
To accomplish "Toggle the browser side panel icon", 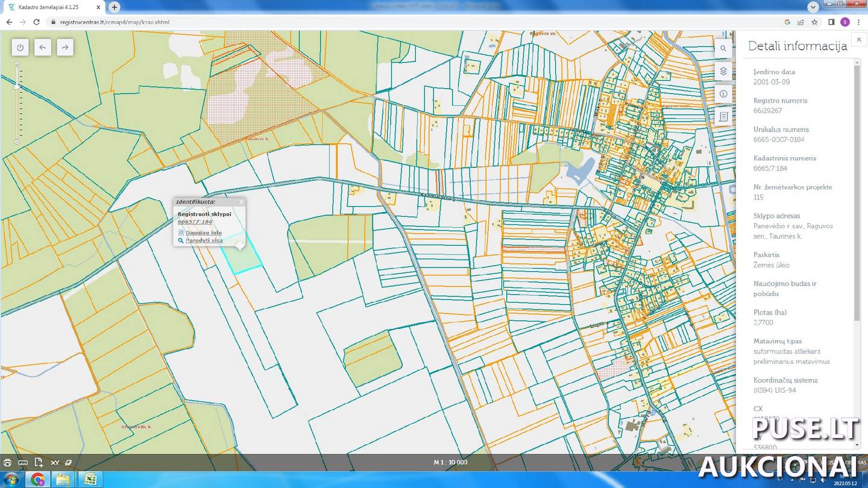I will coord(831,22).
